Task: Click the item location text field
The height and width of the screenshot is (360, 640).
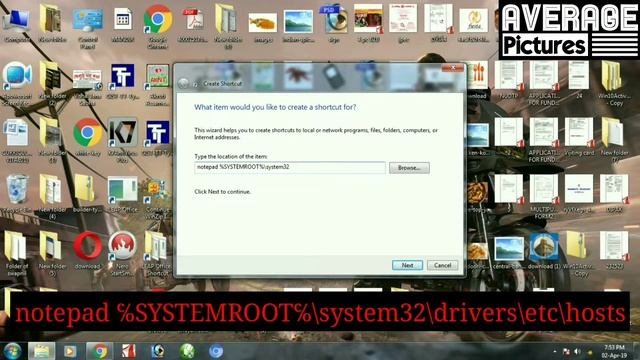Action: [290, 167]
